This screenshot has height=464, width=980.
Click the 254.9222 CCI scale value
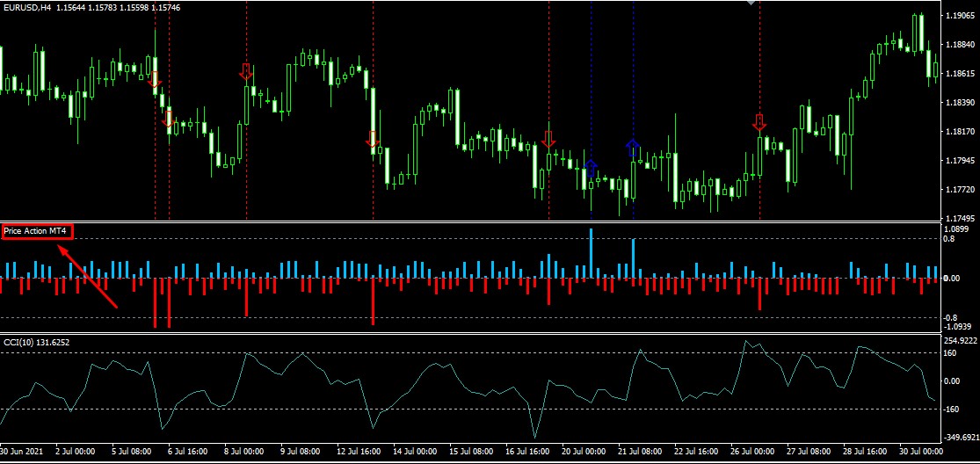point(960,341)
